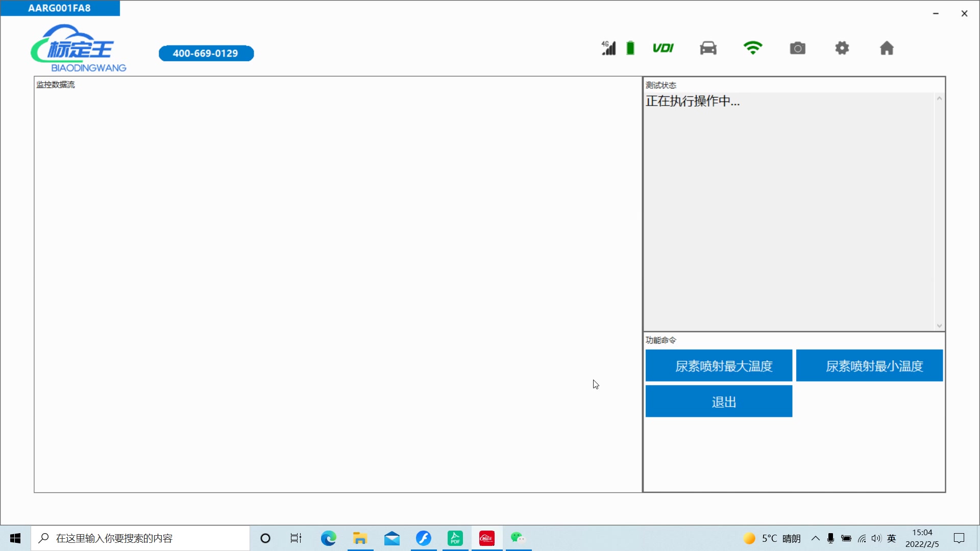This screenshot has height=551, width=980.
Task: Open Task View in taskbar
Action: pos(296,538)
